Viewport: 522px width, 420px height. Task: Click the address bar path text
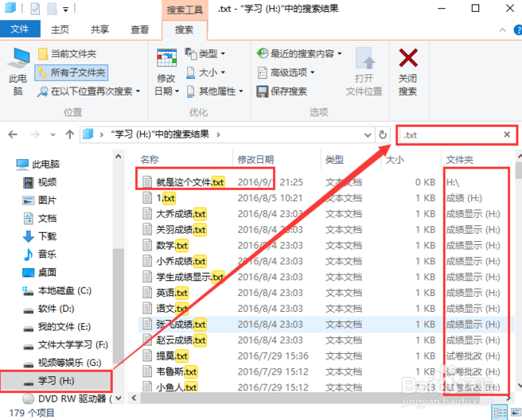[x=161, y=134]
